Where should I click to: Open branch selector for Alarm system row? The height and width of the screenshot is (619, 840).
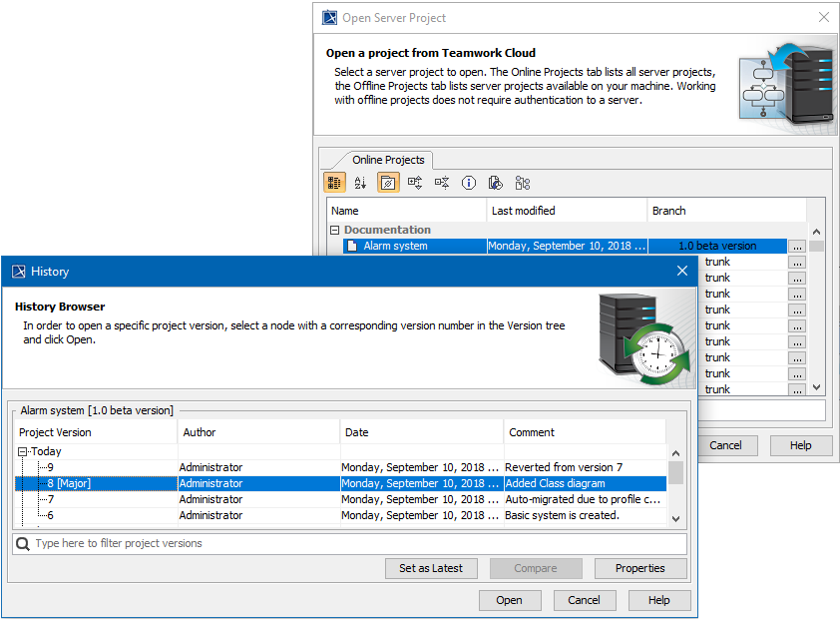[x=796, y=246]
